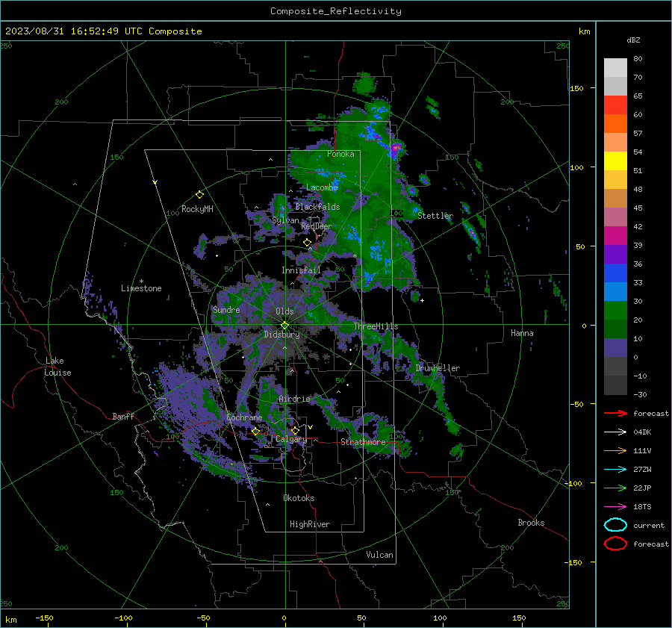This screenshot has height=628, width=672.
Task: Click the orange 111V arrow legend icon
Action: [x=615, y=450]
